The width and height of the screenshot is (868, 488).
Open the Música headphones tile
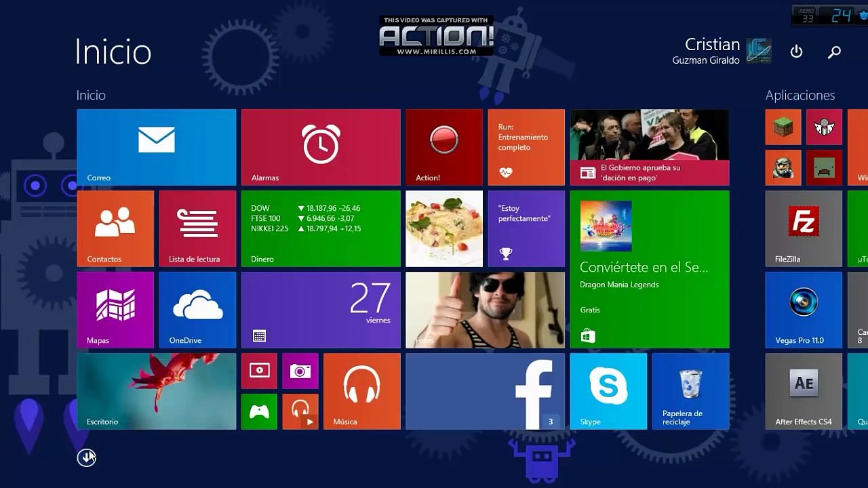(x=362, y=391)
